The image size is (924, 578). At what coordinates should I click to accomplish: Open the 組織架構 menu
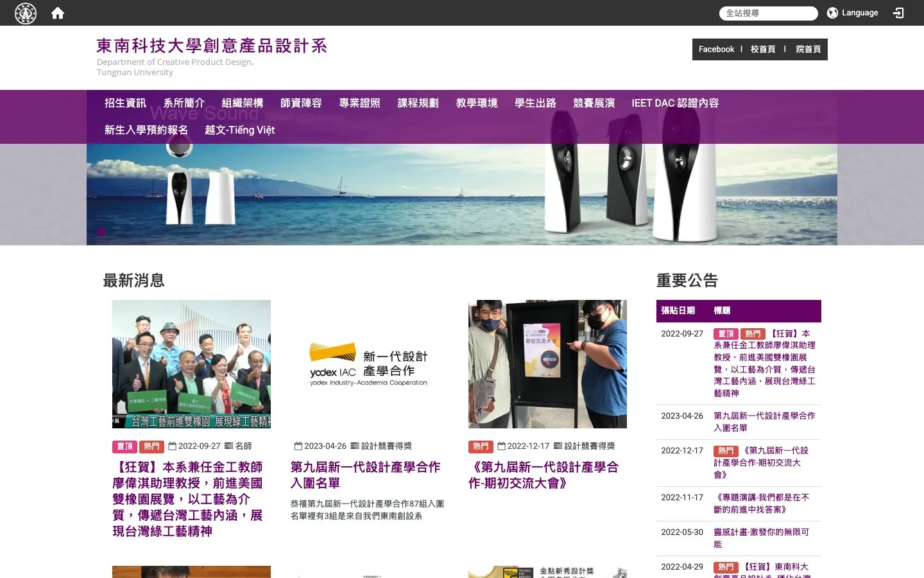(x=243, y=103)
